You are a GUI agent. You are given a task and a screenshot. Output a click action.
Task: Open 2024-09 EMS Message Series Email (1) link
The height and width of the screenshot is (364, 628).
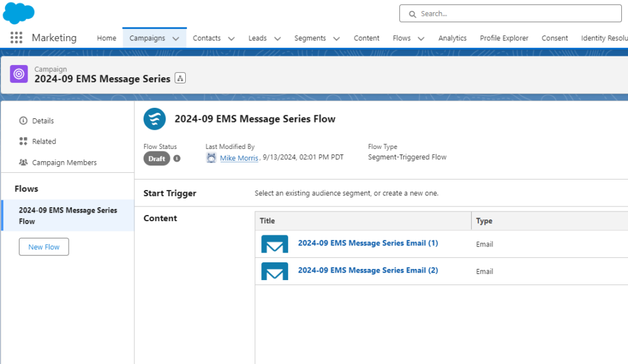pyautogui.click(x=367, y=243)
